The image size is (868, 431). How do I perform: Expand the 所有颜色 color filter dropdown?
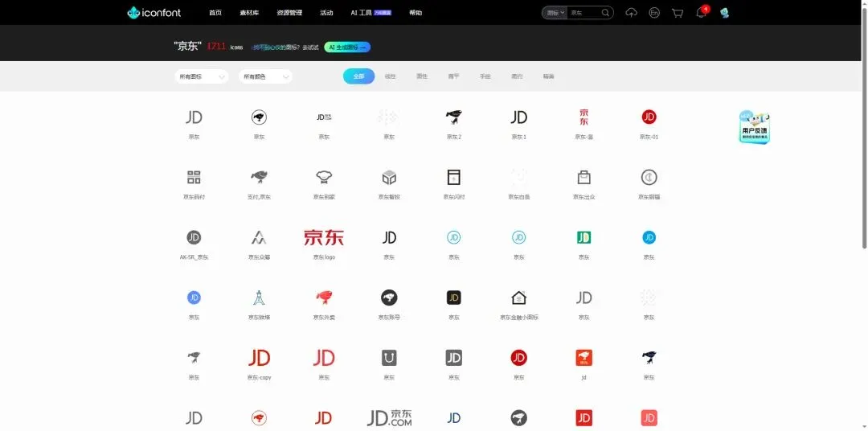(x=266, y=76)
